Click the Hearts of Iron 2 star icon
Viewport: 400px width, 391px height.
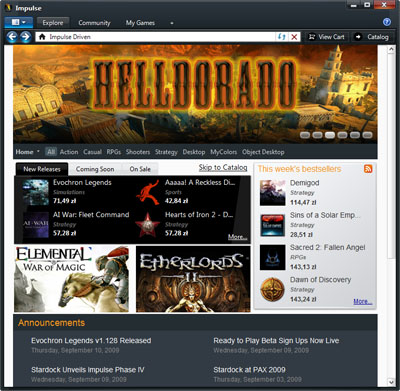(148, 225)
